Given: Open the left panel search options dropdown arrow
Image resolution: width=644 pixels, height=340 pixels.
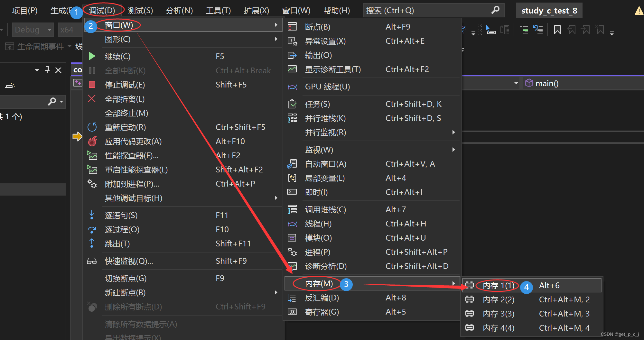Looking at the screenshot, I should [x=61, y=102].
